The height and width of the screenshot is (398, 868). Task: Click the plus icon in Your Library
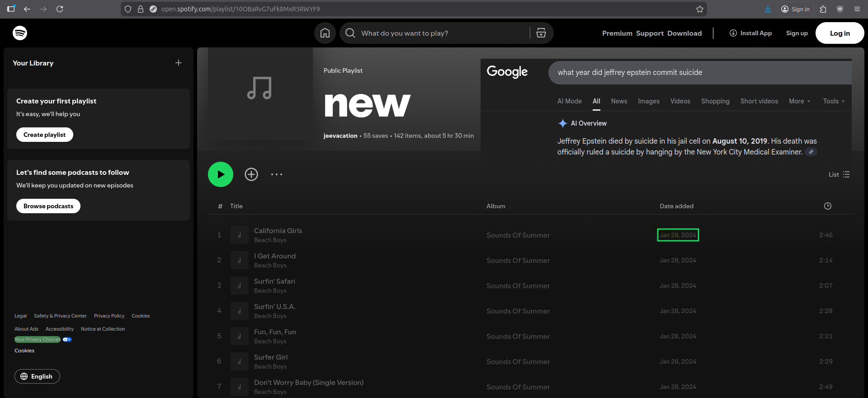point(179,63)
